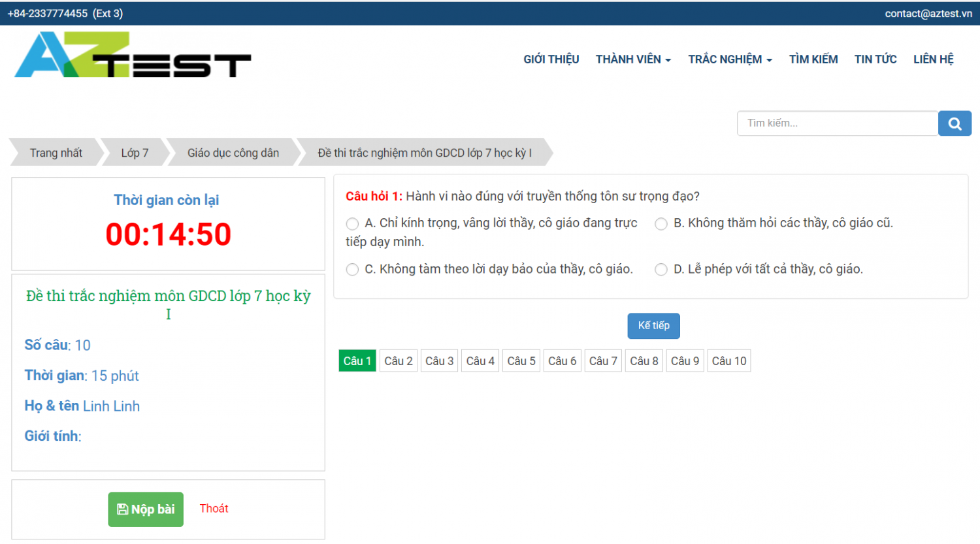Click inside the Tìm kiếm search field

click(x=838, y=123)
